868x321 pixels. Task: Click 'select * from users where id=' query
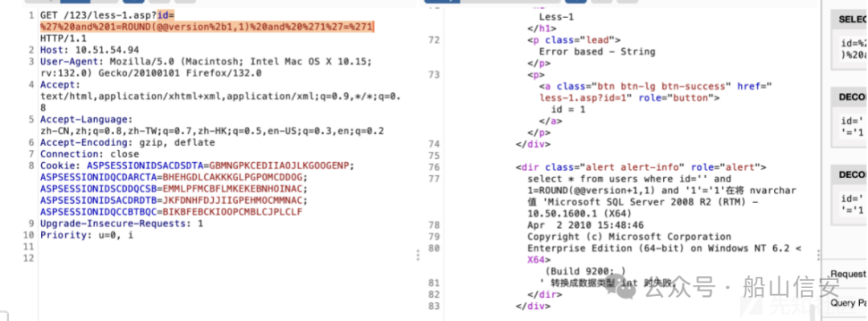pos(618,179)
